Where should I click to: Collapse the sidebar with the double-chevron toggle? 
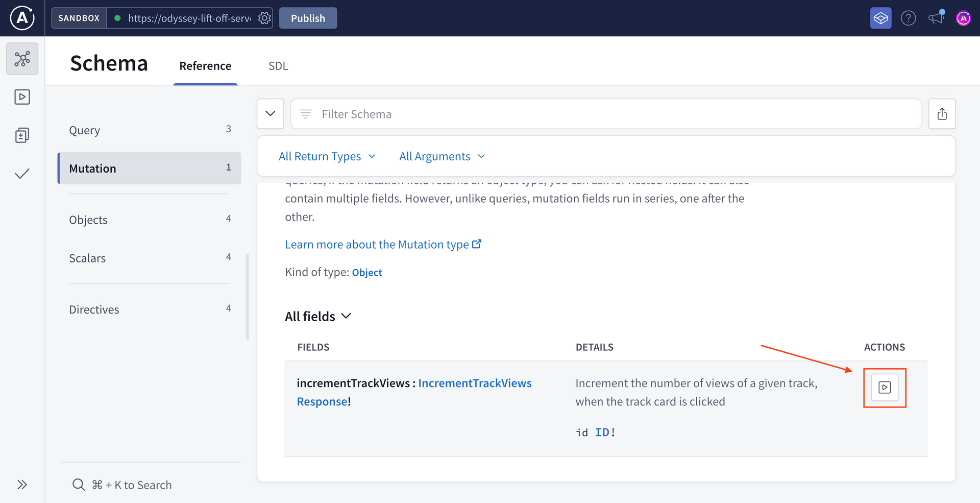click(x=22, y=485)
